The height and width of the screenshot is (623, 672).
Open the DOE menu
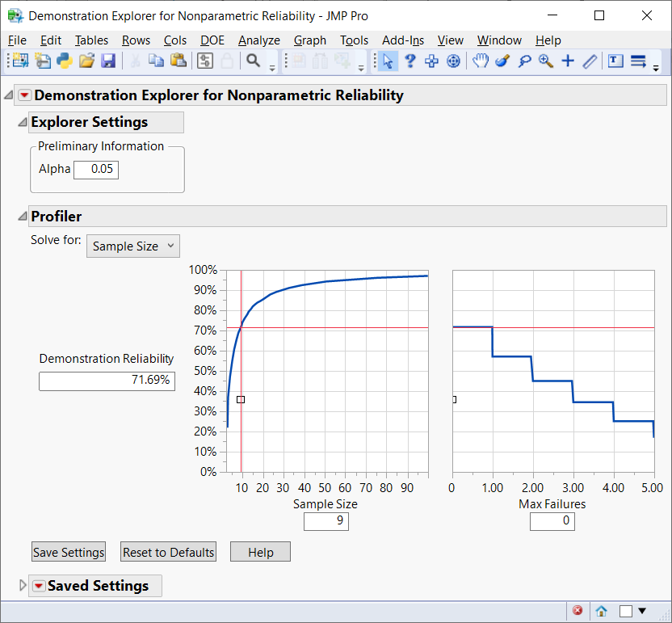[x=212, y=40]
